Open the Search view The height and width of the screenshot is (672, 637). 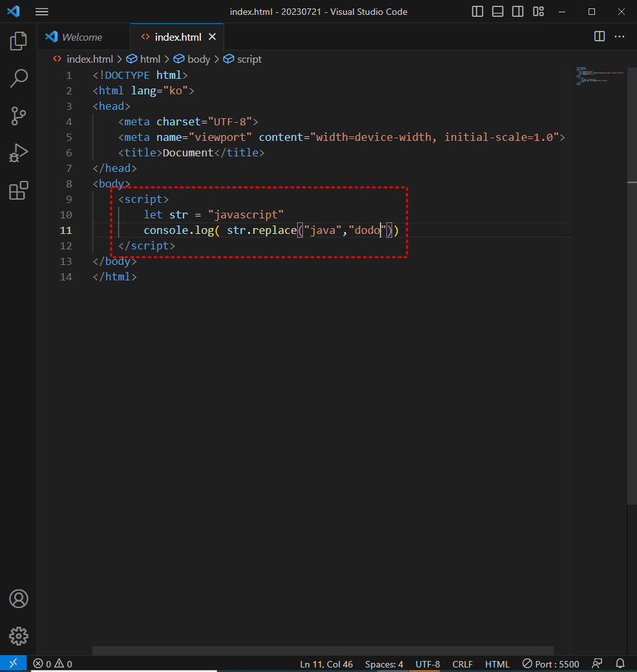(x=19, y=78)
